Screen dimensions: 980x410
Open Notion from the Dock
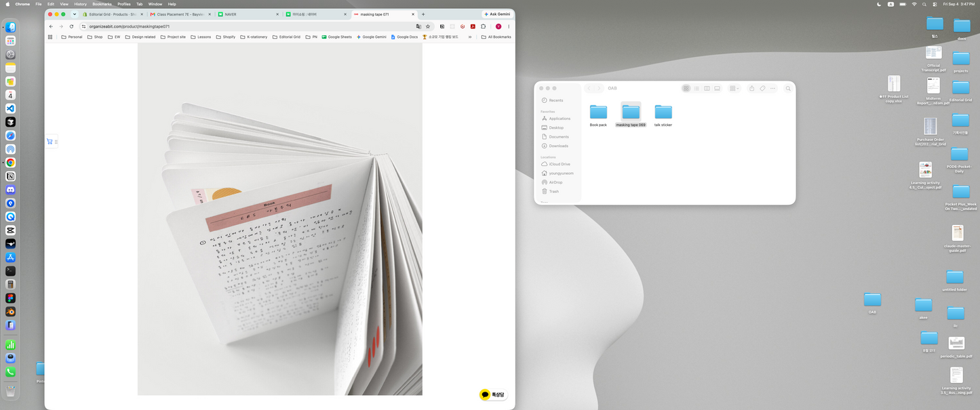click(10, 176)
